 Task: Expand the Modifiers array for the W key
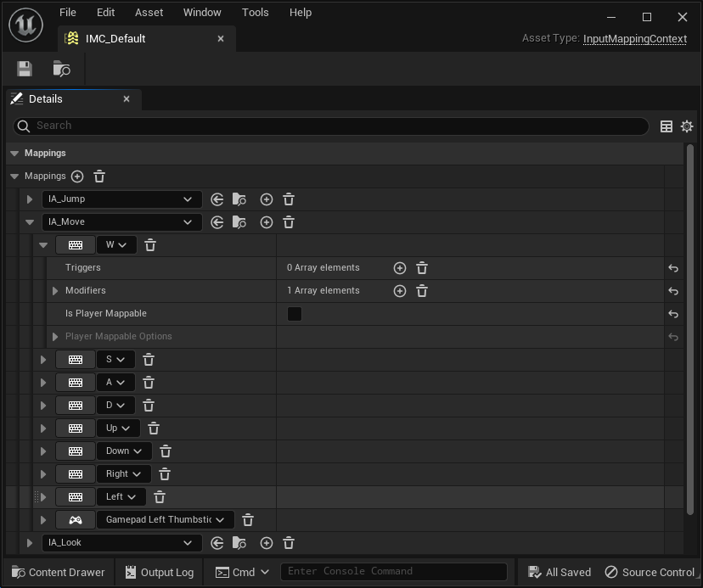55,290
